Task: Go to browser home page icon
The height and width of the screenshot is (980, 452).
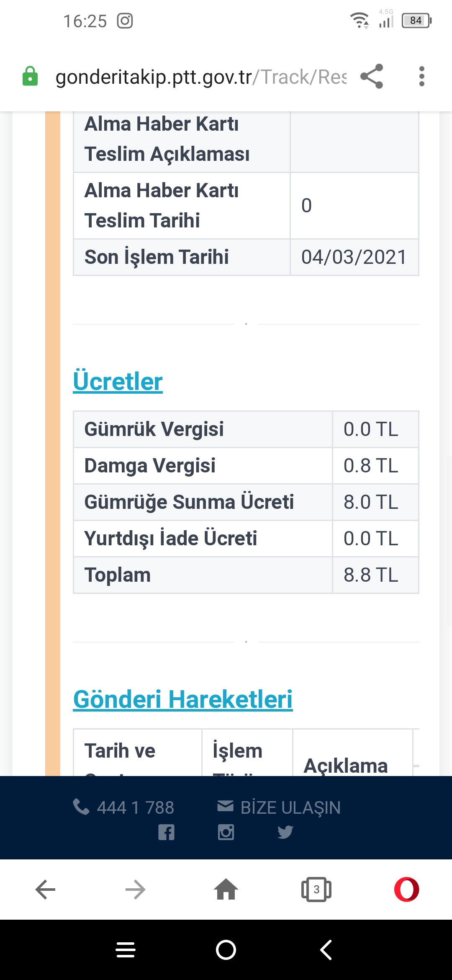Action: (226, 889)
